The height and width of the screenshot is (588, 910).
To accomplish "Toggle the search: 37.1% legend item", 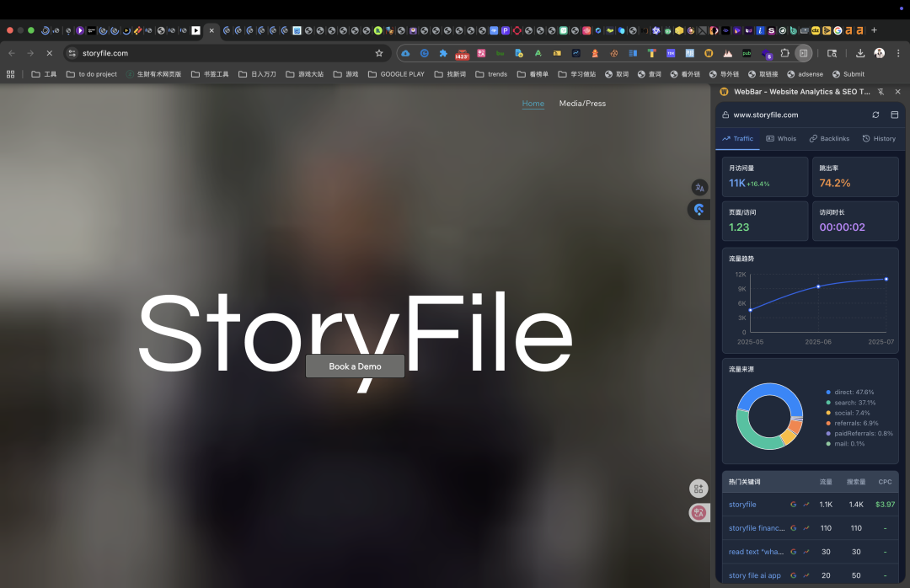I will click(x=851, y=403).
